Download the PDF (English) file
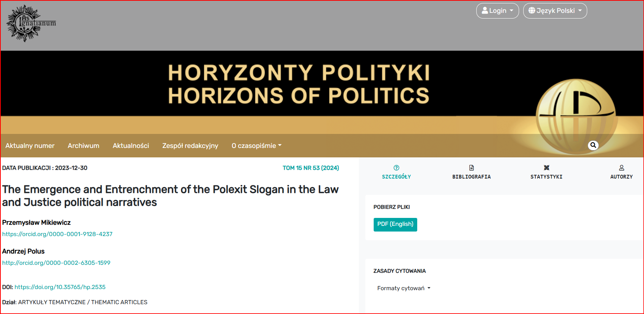The height and width of the screenshot is (314, 644). 395,224
